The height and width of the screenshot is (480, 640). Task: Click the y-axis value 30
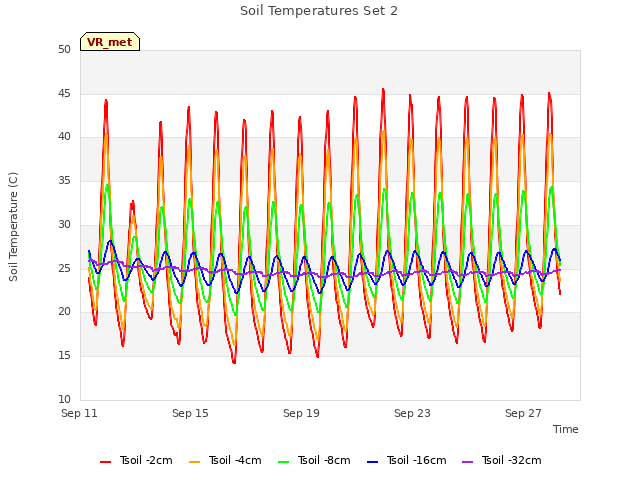click(64, 224)
